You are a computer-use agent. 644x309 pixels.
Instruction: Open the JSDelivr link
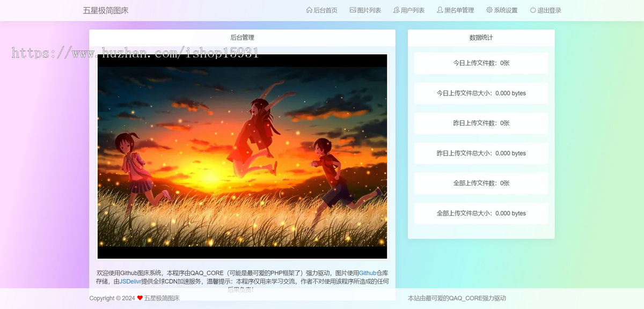pyautogui.click(x=130, y=281)
